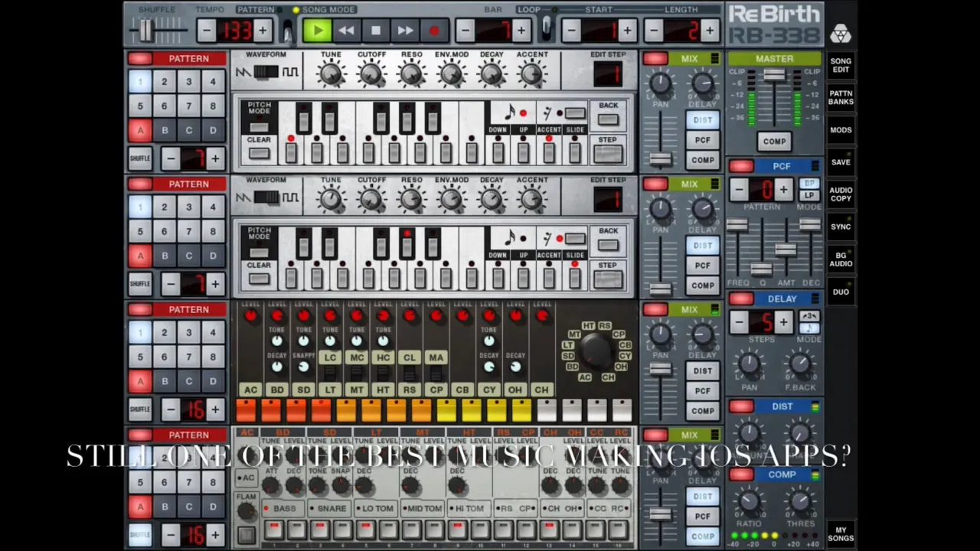The image size is (980, 551).
Task: Enable PCF on the first synth's mixer
Action: click(703, 140)
